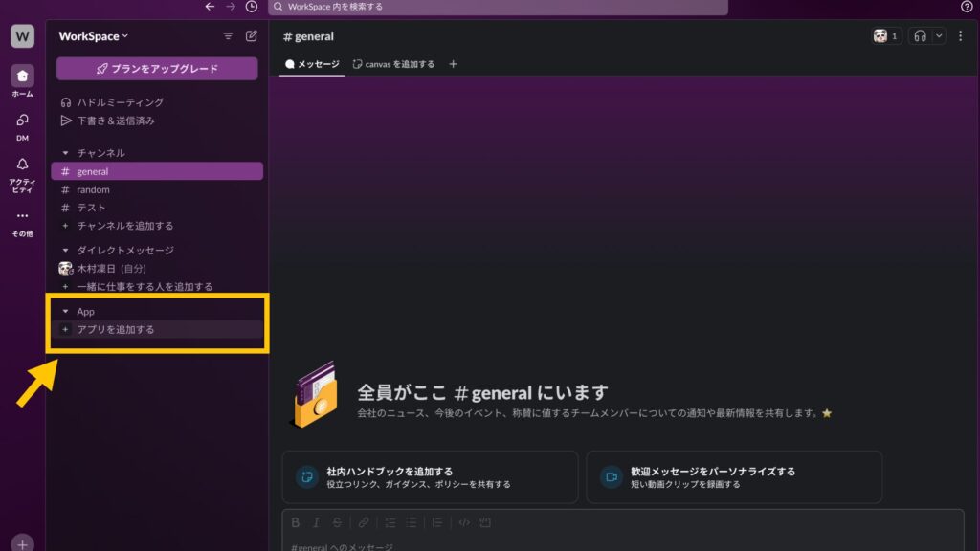
Task: Open the Activity (アクティビティ) sidebar icon
Action: pyautogui.click(x=20, y=165)
